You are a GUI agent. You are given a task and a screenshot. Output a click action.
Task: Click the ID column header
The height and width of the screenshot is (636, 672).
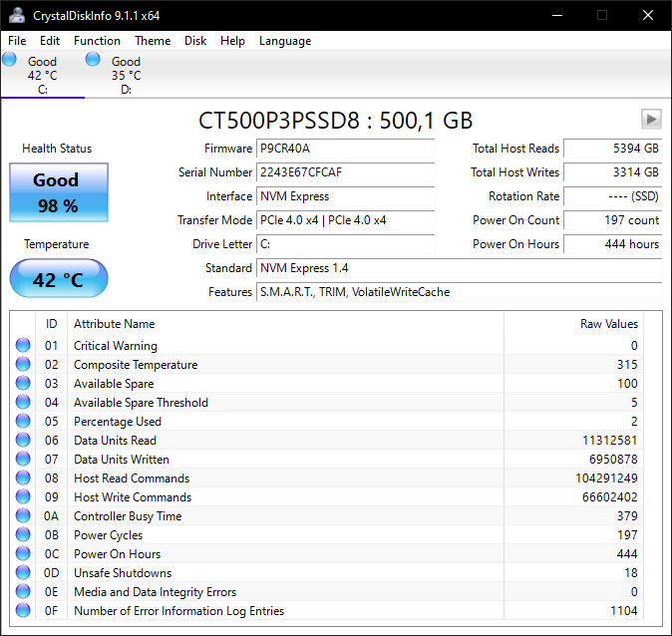(x=52, y=324)
